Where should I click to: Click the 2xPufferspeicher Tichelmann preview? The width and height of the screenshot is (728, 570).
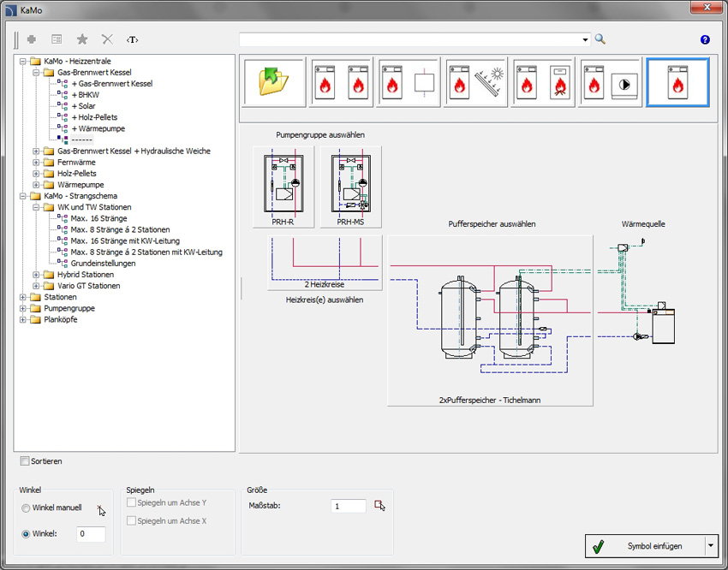pyautogui.click(x=490, y=320)
